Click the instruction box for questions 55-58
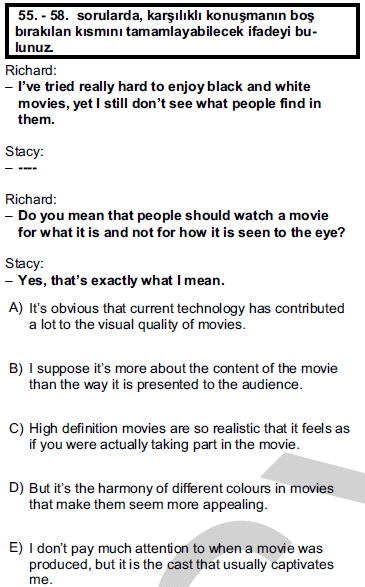 (x=182, y=31)
